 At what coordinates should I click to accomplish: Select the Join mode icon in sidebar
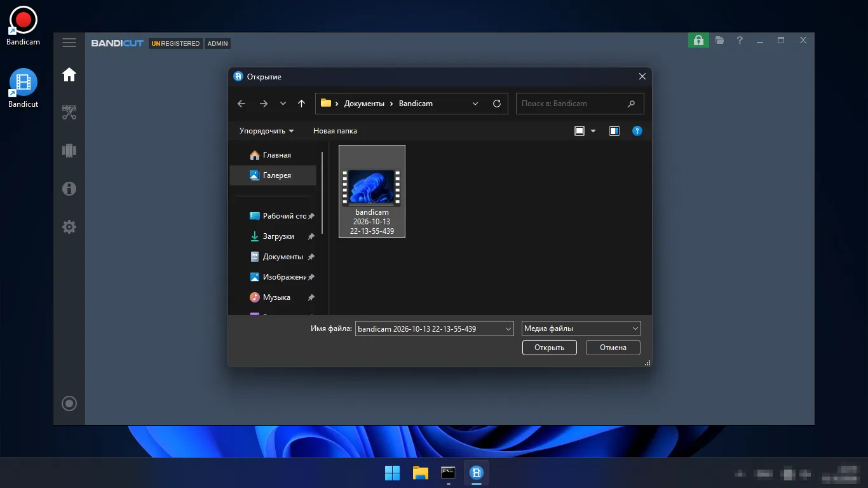point(69,151)
